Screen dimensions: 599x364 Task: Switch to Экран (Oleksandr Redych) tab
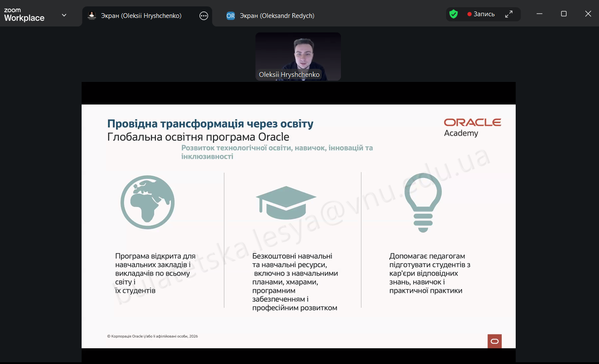coord(277,16)
